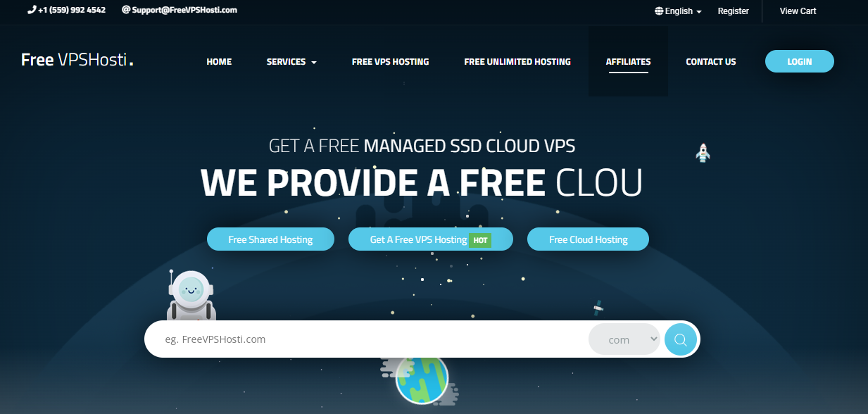Click the 'GET A FREE MANAGED SSD CLOUD VPS' heading
Viewport: 868px width, 414px height.
(422, 146)
